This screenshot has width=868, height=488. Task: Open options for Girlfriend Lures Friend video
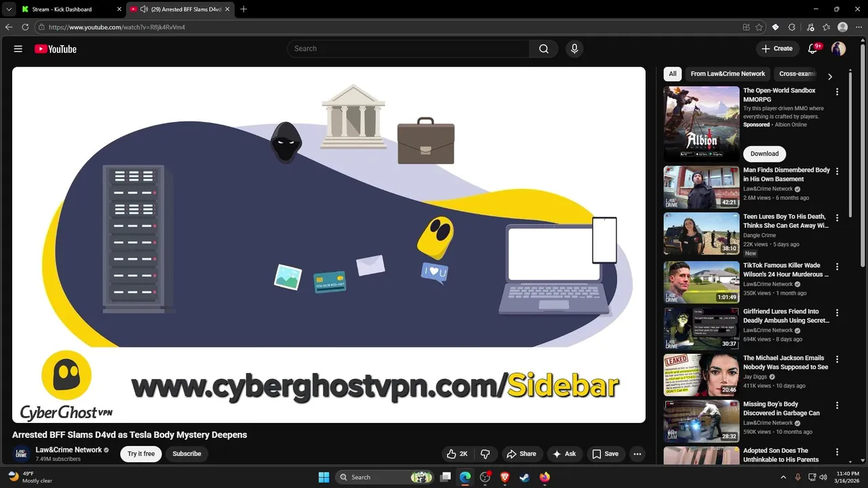837,312
